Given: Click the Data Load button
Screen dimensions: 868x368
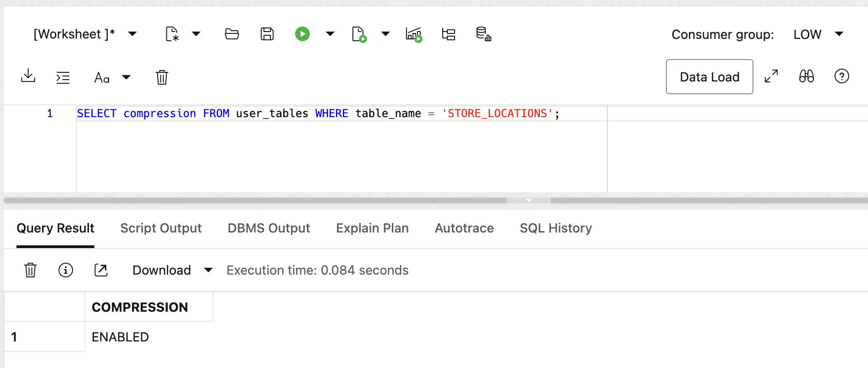Looking at the screenshot, I should [709, 77].
